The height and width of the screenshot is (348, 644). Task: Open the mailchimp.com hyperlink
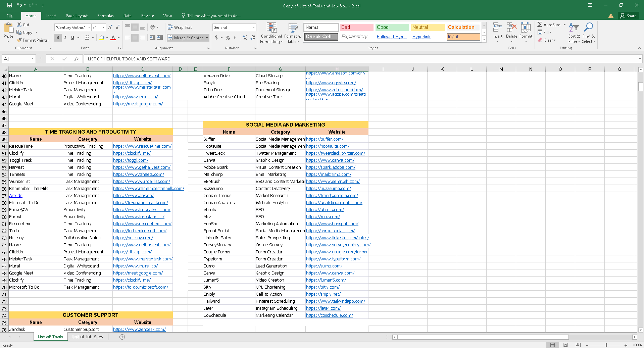[329, 175]
